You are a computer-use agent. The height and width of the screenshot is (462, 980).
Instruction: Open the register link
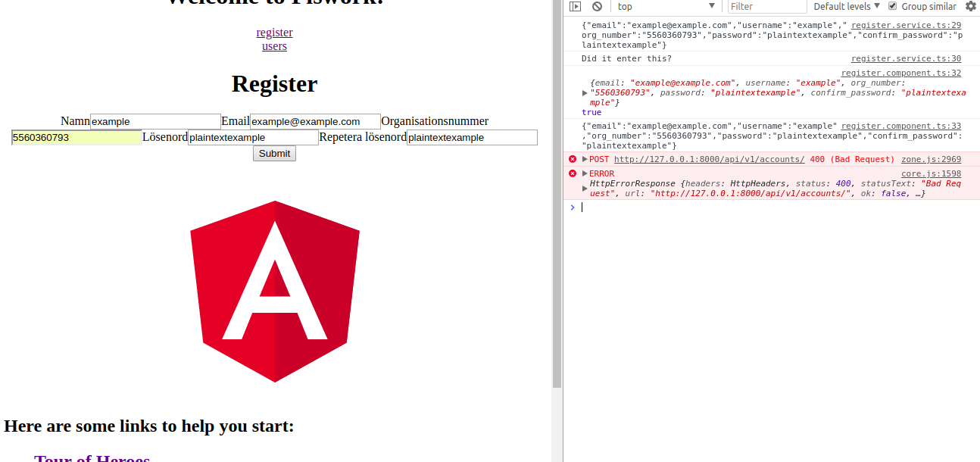(274, 33)
